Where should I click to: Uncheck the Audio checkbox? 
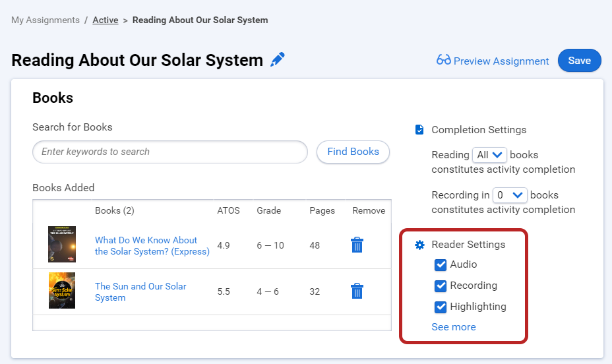tap(441, 265)
